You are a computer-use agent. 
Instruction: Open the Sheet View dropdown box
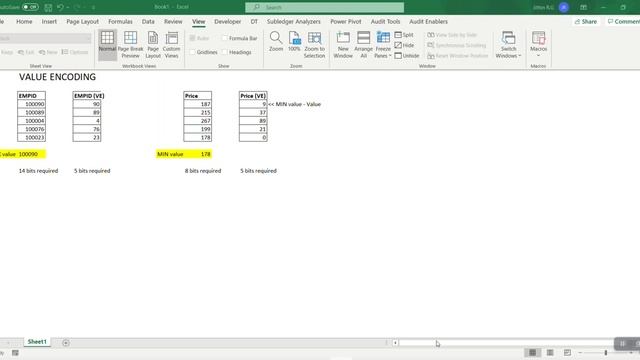[45, 38]
